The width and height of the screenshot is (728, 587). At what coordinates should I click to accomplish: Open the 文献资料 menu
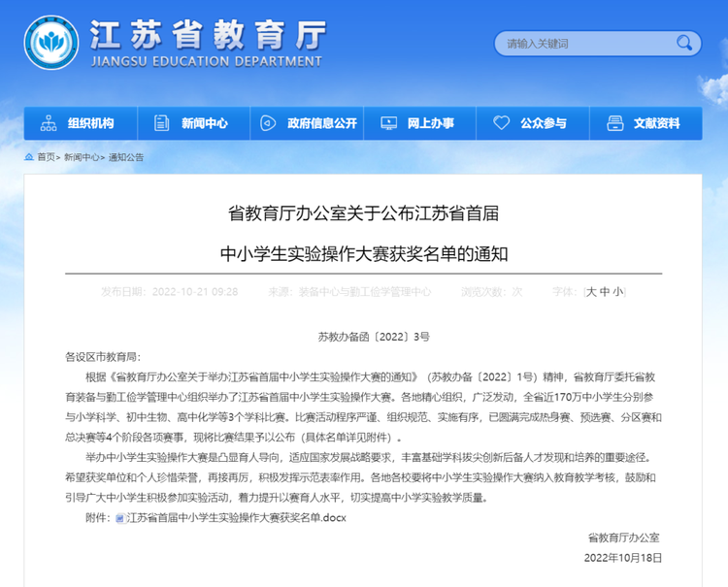pyautogui.click(x=645, y=123)
